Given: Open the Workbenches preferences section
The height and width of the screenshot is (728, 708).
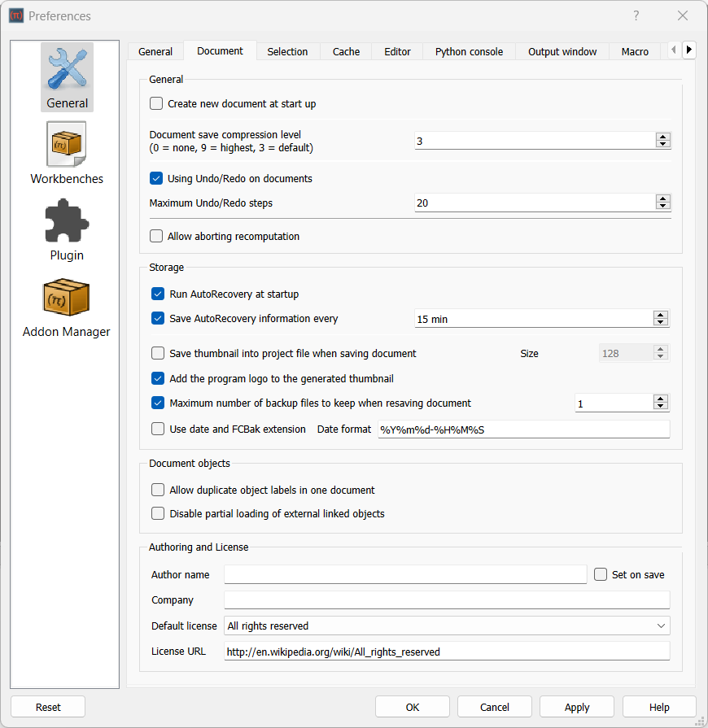Looking at the screenshot, I should (x=67, y=144).
